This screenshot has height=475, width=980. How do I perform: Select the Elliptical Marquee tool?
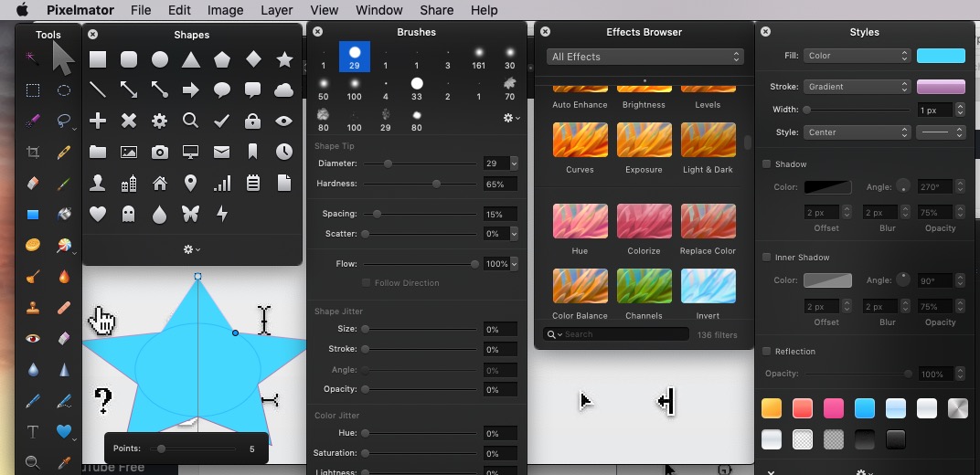[x=64, y=90]
